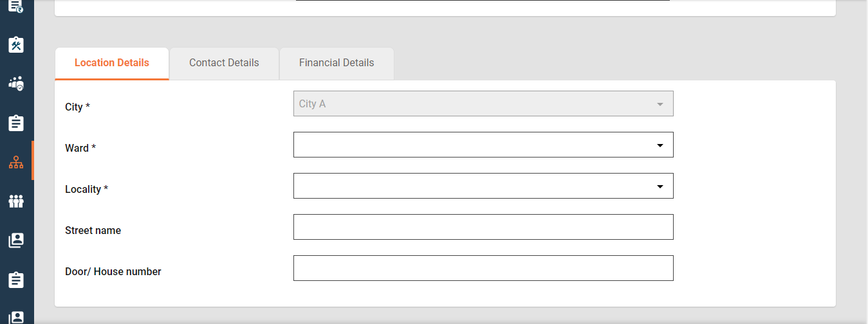Click the people with checkmark sidebar icon
Viewport: 868px width, 324px height.
[16, 84]
